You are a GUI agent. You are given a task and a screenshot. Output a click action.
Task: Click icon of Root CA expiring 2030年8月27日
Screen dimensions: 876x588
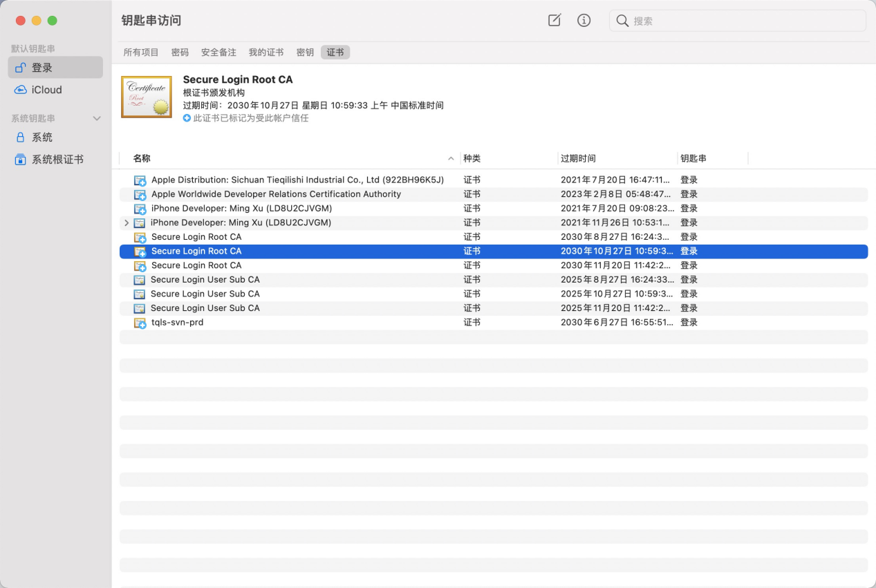coord(140,238)
